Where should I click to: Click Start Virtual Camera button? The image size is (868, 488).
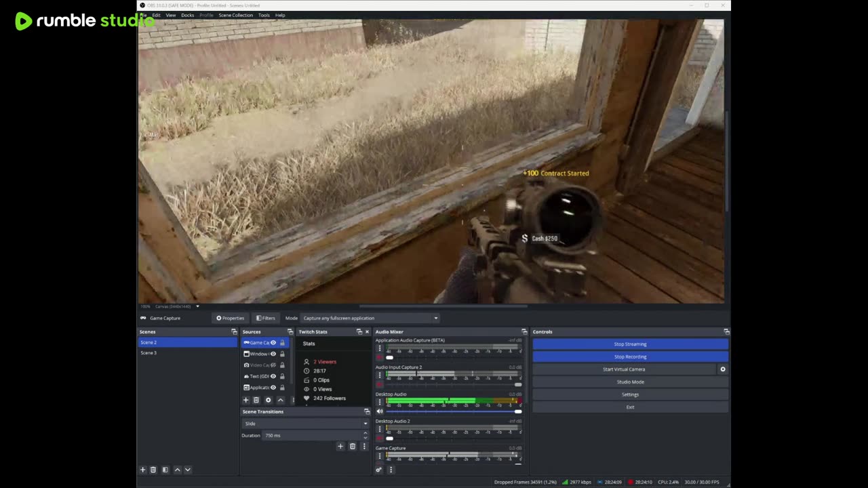pyautogui.click(x=624, y=369)
